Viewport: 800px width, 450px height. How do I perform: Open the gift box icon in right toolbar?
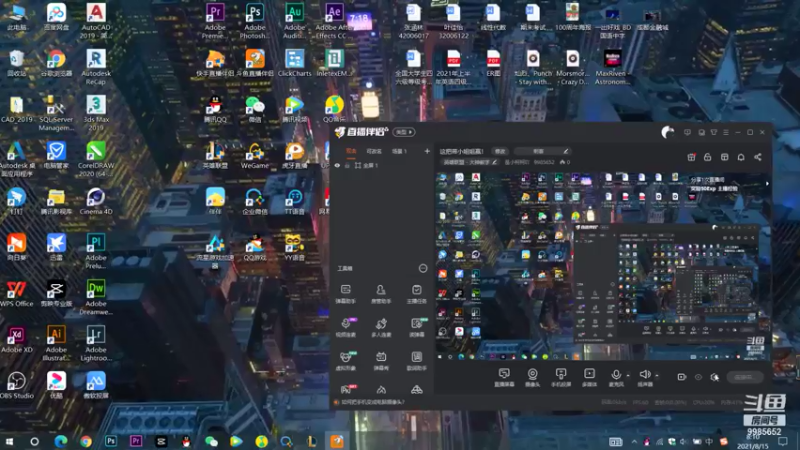coord(691,157)
